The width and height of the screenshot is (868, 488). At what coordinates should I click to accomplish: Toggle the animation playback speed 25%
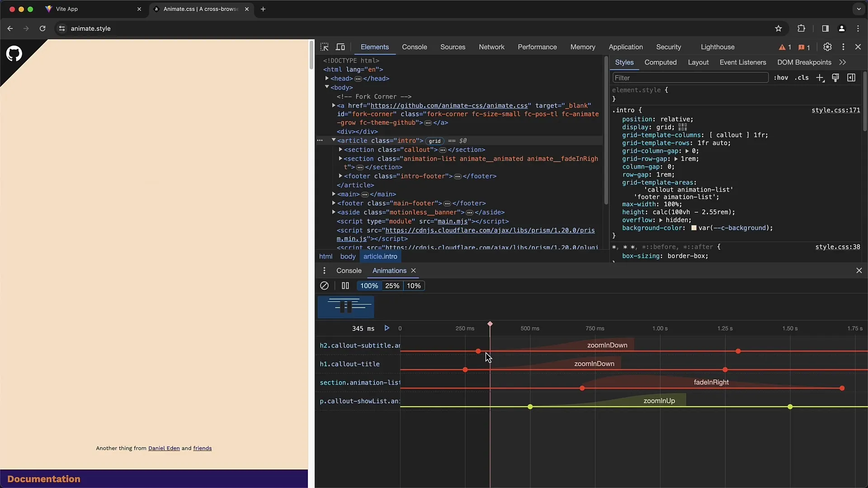[392, 286]
